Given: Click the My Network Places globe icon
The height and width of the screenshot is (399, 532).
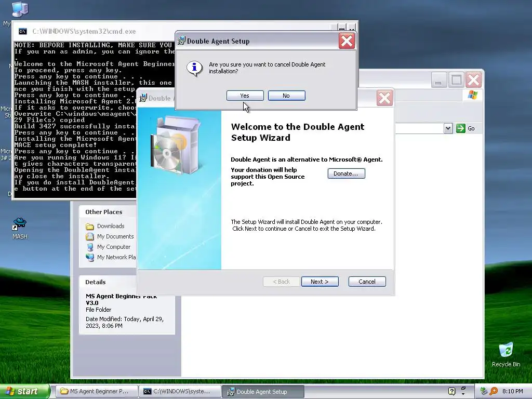Looking at the screenshot, I should pos(90,258).
